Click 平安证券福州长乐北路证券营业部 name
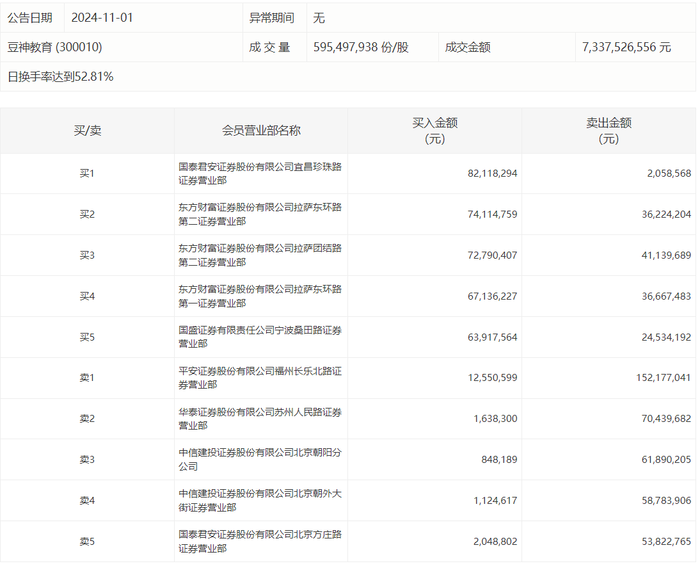700x566 pixels. pyautogui.click(x=260, y=378)
